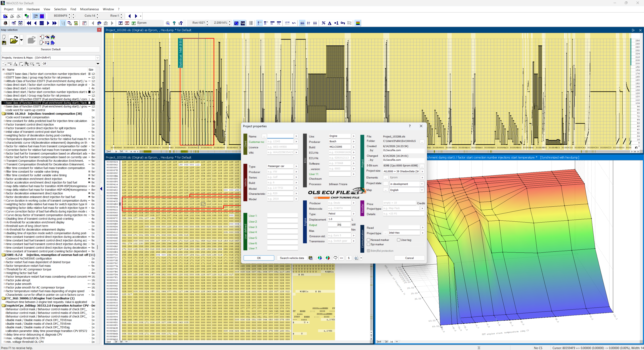This screenshot has height=350, width=644.
Task: Click the delta difference display icon
Action: (330, 23)
